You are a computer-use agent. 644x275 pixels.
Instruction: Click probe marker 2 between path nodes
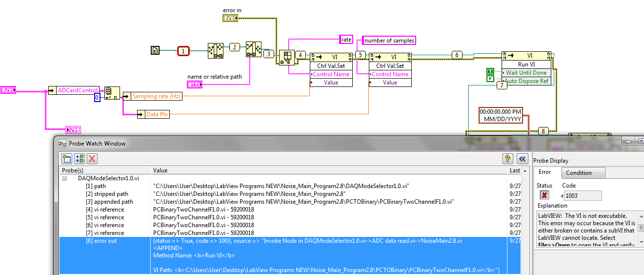[x=235, y=47]
